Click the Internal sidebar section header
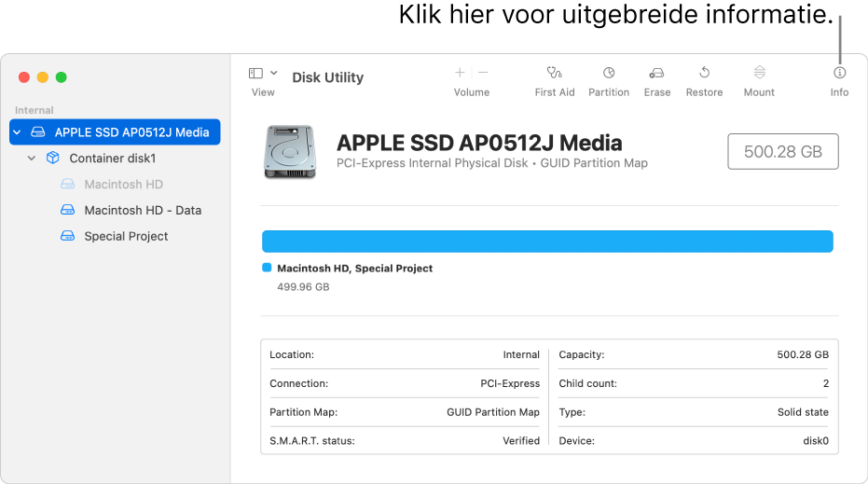Viewport: 868px width, 484px height. 34,110
